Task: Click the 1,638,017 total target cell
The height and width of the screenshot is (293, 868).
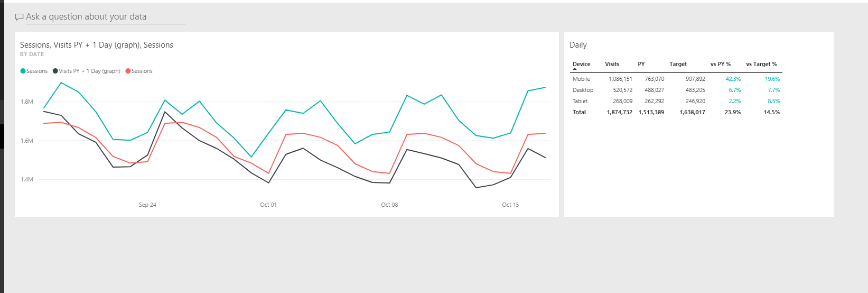Action: pyautogui.click(x=693, y=112)
